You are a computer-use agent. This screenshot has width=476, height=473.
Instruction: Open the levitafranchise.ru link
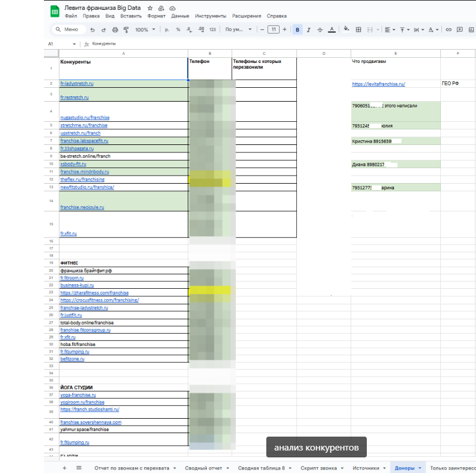tap(378, 84)
